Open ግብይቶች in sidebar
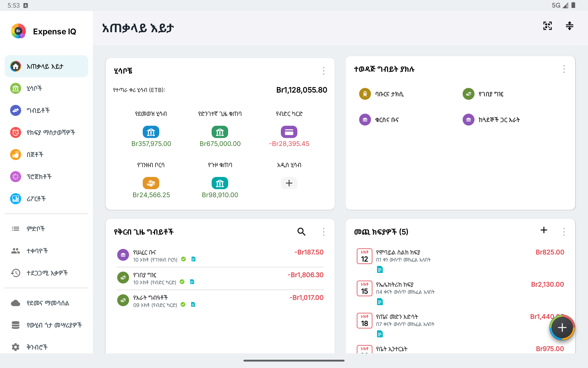Viewport: 588px width, 368px height. (46, 110)
